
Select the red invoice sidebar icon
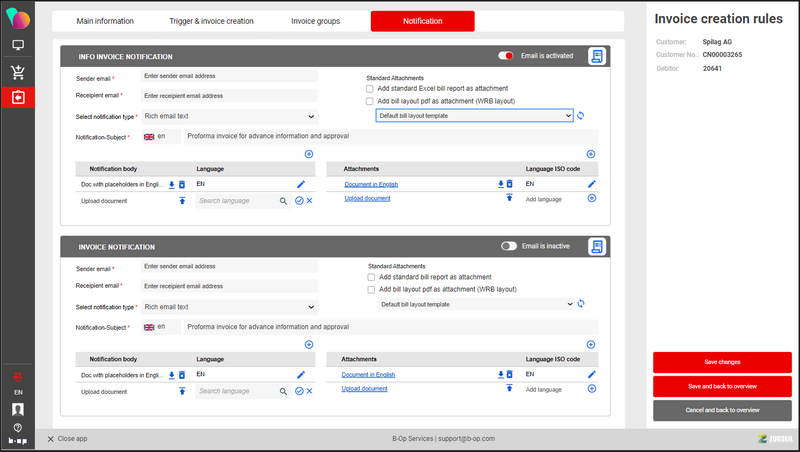tap(18, 97)
